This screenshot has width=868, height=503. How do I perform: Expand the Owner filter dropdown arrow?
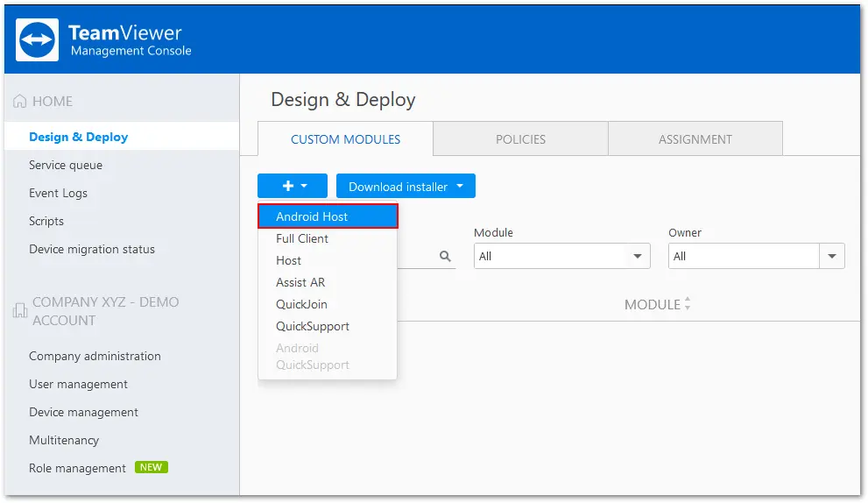(x=831, y=256)
